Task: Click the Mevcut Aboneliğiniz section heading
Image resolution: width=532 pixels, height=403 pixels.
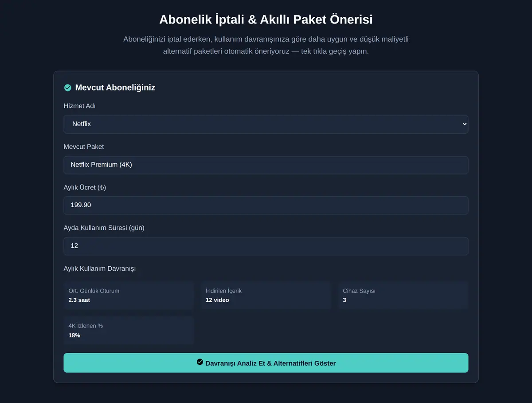Action: (x=115, y=87)
